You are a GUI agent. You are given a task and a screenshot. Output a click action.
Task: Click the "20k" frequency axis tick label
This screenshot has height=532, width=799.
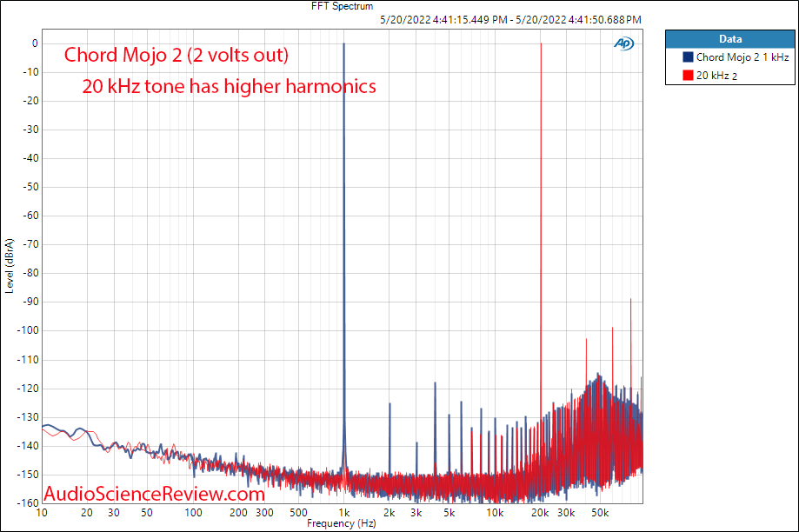(540, 513)
